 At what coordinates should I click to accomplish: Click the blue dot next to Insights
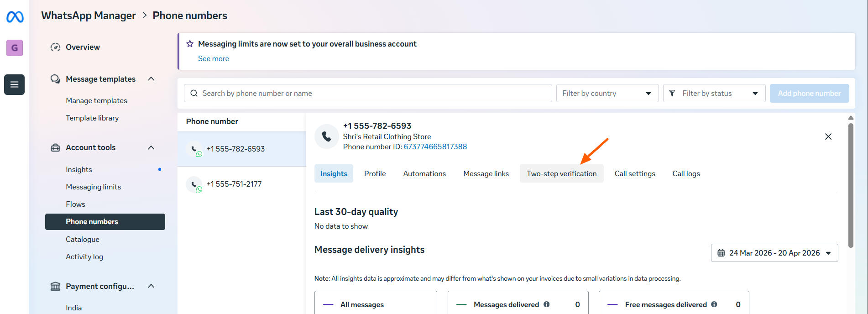click(160, 169)
